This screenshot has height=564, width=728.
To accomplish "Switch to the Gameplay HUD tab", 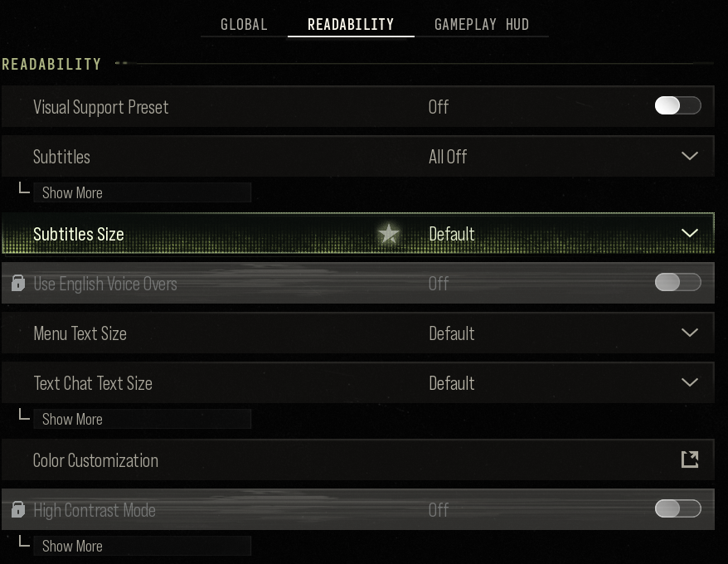I will (x=482, y=24).
